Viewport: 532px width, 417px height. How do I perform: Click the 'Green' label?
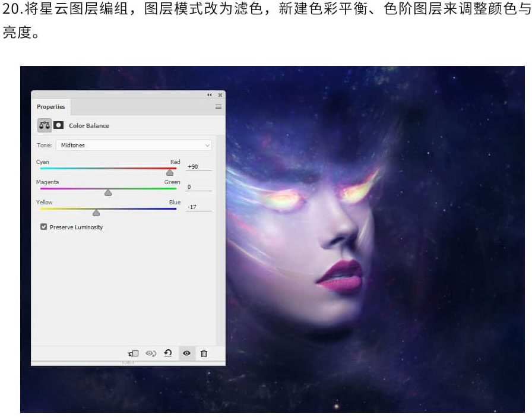(x=172, y=182)
